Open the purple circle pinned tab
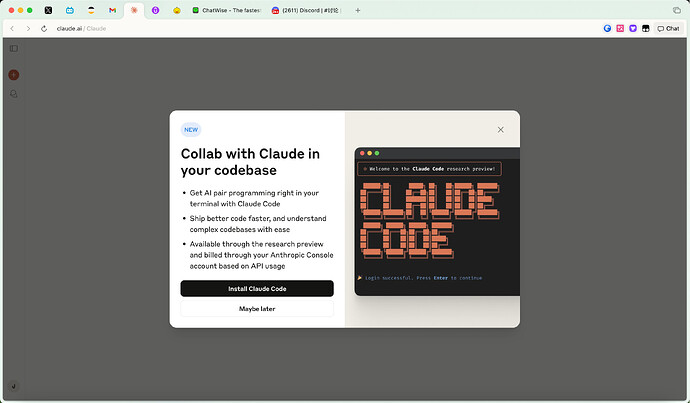This screenshot has height=403, width=690. coord(155,10)
